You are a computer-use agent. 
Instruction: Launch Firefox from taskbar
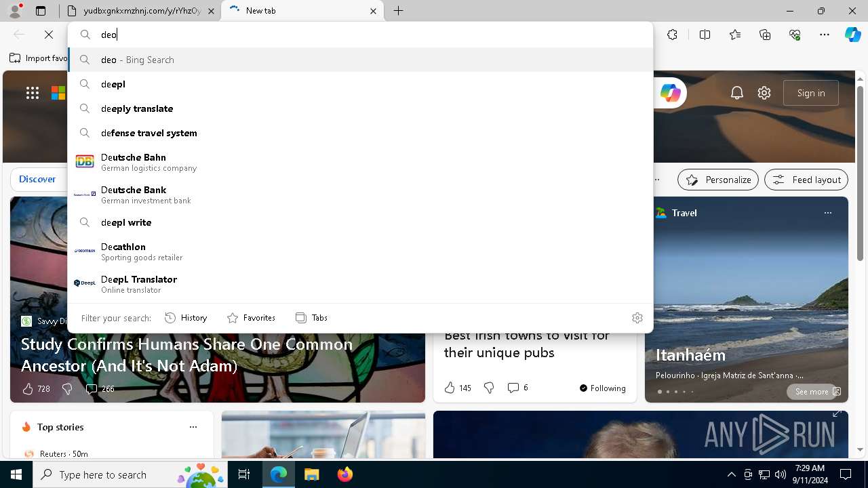tap(344, 474)
